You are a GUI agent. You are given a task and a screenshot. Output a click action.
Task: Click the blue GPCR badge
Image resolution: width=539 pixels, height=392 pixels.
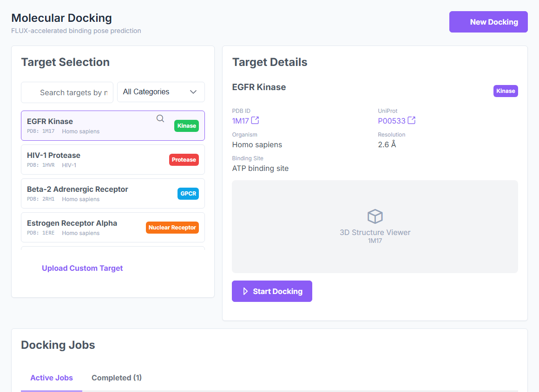[188, 194]
